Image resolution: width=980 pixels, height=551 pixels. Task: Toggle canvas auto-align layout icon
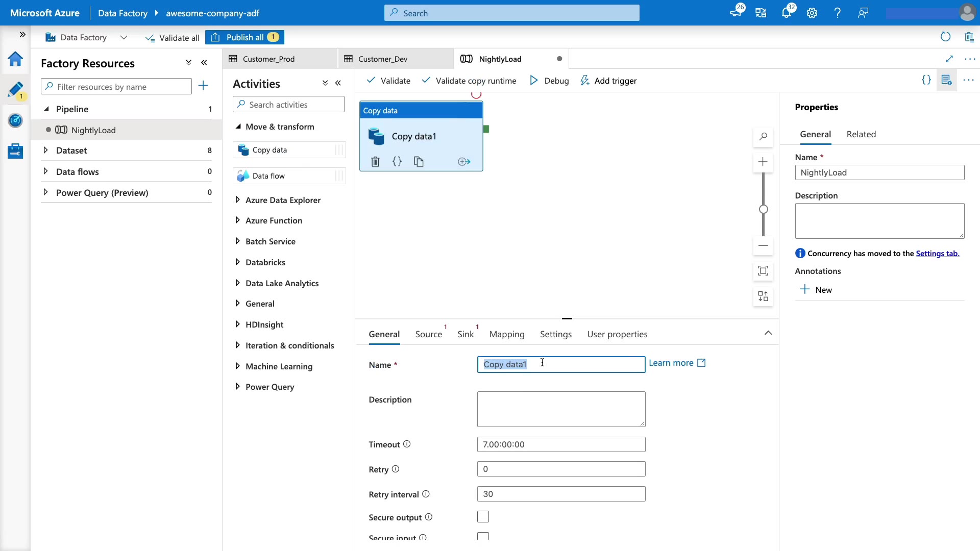click(763, 296)
